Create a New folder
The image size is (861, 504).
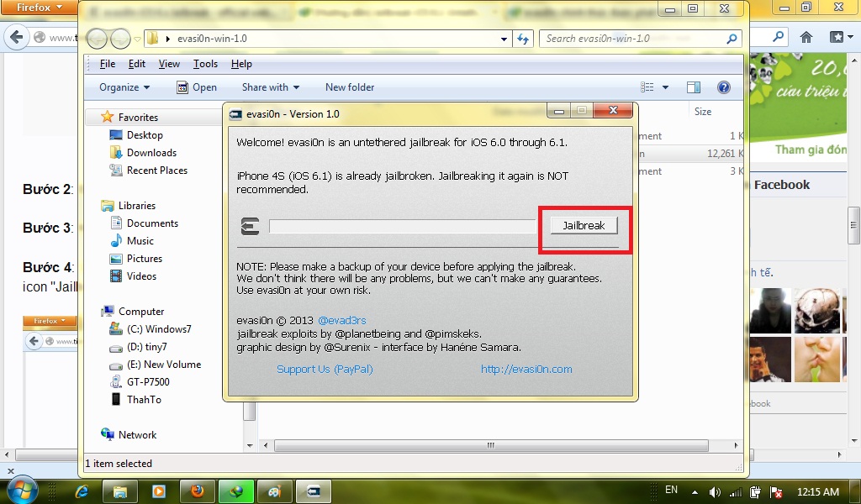(350, 87)
